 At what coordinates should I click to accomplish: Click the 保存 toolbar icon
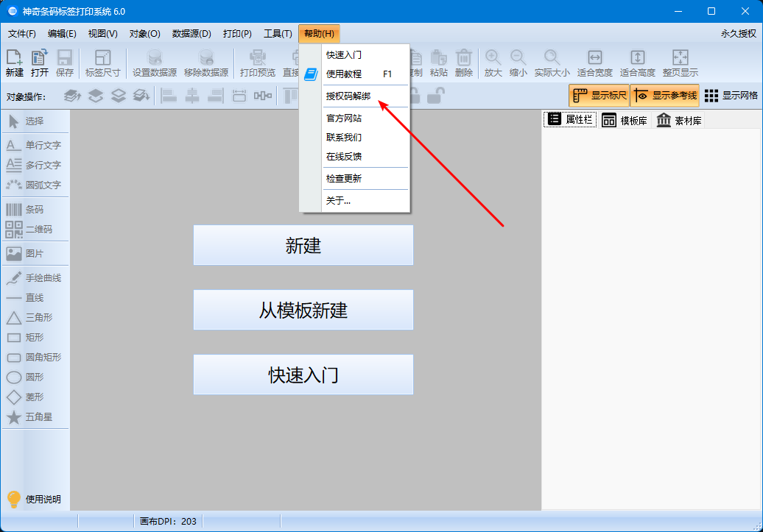pyautogui.click(x=65, y=63)
